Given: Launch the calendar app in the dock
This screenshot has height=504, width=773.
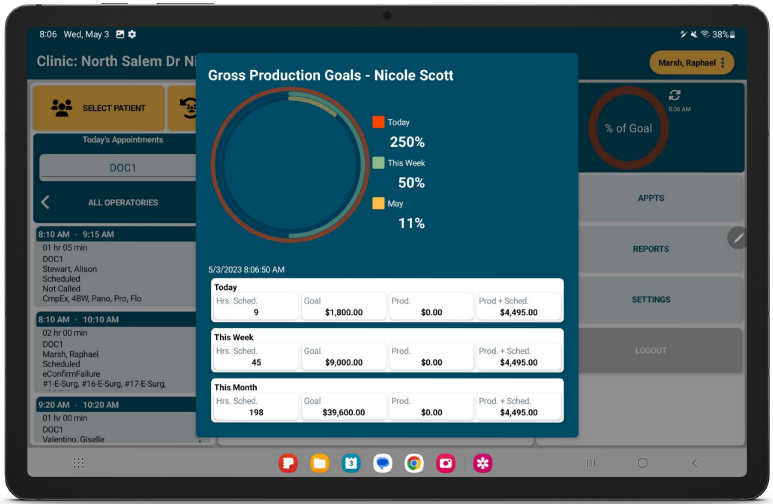Looking at the screenshot, I should coord(351,463).
